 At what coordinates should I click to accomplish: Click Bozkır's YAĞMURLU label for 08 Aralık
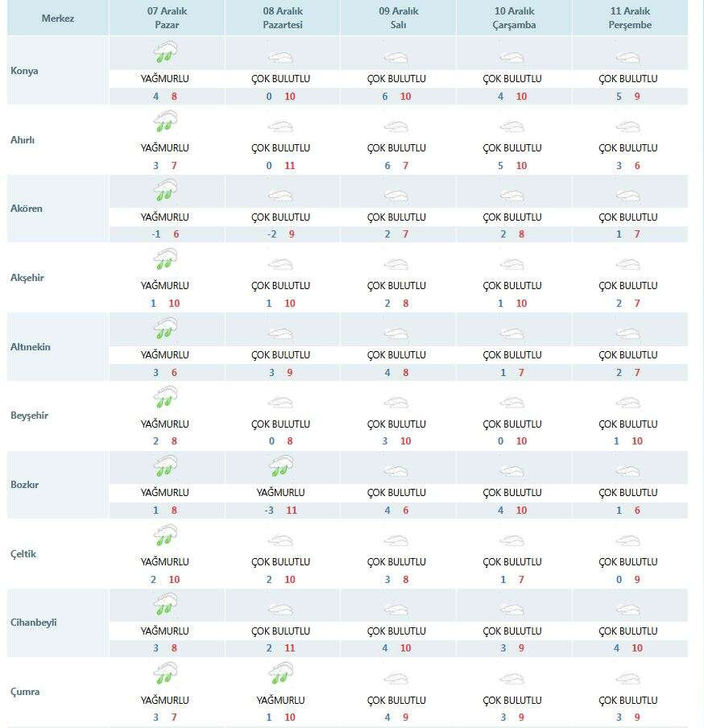281,493
